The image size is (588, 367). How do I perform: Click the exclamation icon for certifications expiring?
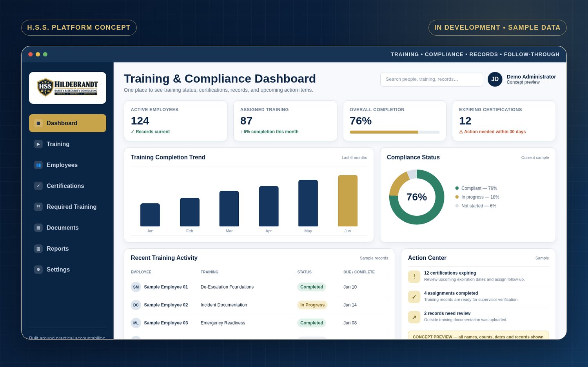(x=414, y=277)
